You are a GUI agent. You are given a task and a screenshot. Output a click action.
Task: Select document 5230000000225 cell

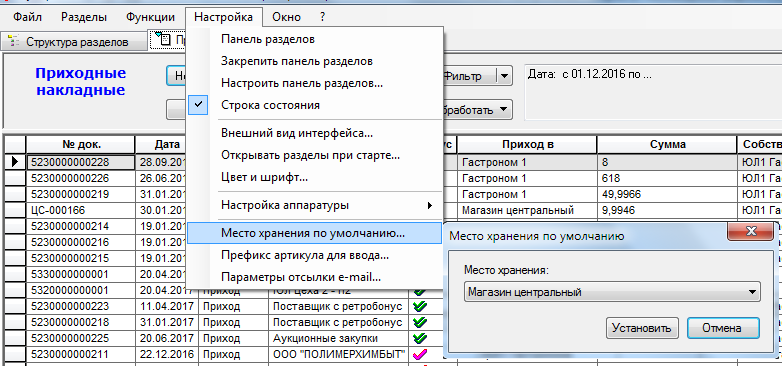click(81, 339)
